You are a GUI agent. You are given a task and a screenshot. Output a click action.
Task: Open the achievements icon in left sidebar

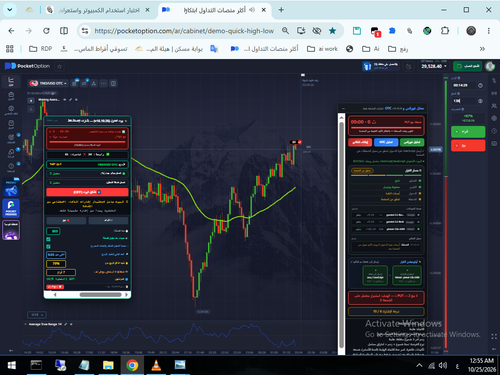click(11, 138)
